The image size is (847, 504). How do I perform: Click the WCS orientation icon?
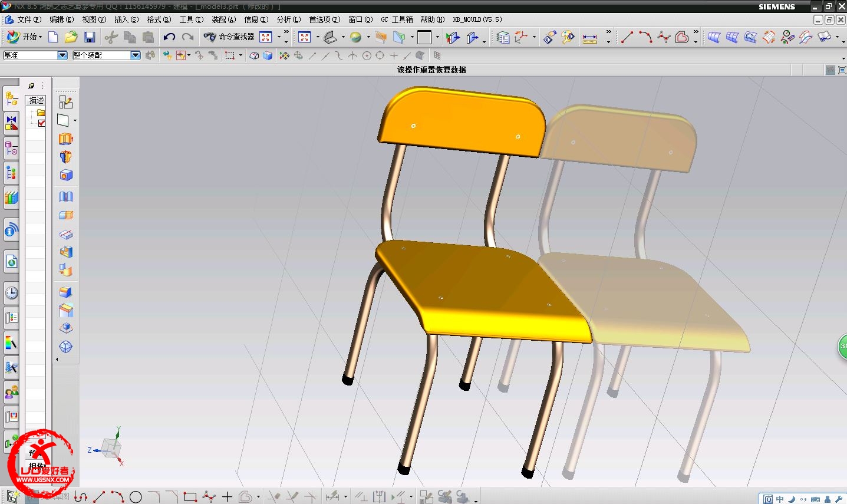pyautogui.click(x=521, y=38)
